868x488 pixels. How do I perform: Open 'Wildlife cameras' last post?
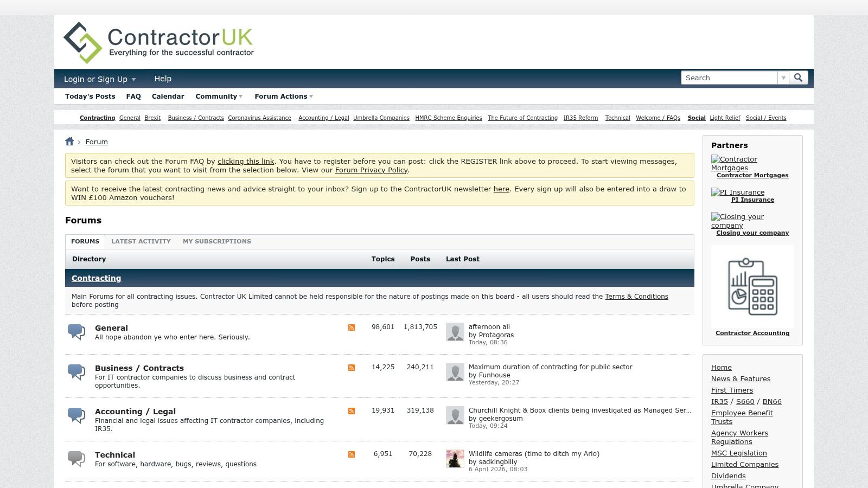coord(534,454)
